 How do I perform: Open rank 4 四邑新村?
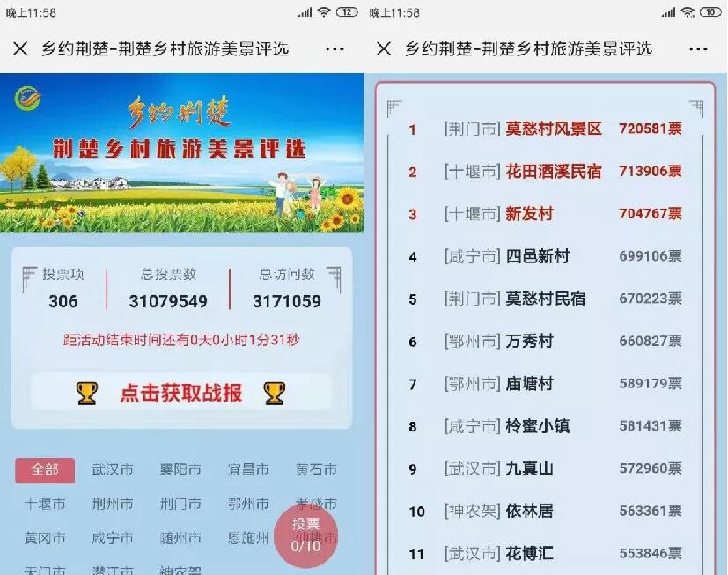pyautogui.click(x=538, y=256)
